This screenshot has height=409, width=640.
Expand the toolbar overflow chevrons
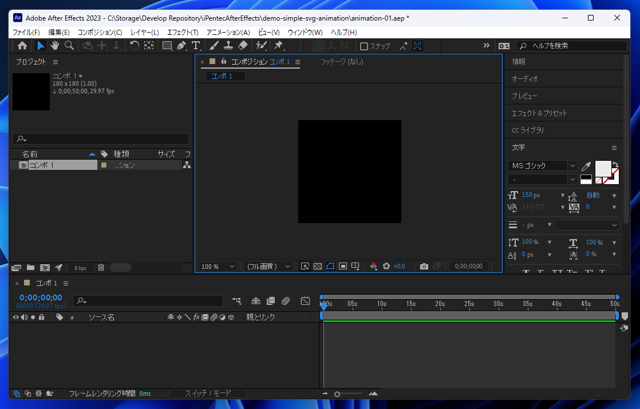click(x=486, y=45)
